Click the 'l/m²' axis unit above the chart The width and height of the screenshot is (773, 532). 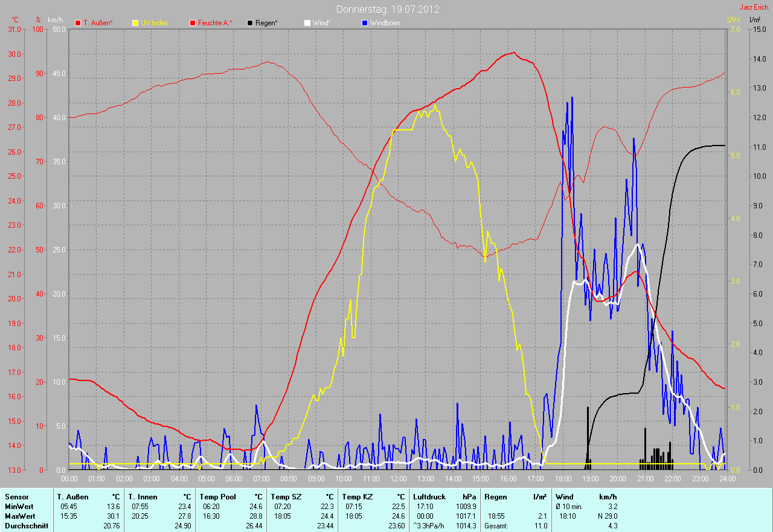(754, 20)
